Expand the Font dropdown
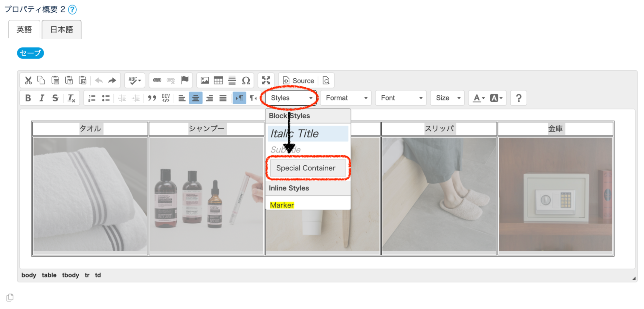Viewport: 644px width, 309px height. pos(401,98)
